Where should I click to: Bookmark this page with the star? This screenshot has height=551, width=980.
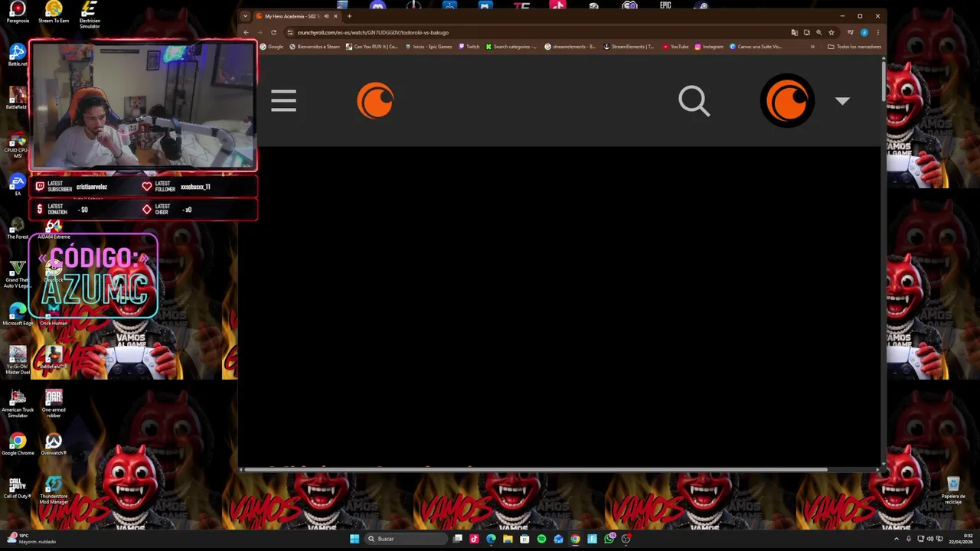(831, 32)
